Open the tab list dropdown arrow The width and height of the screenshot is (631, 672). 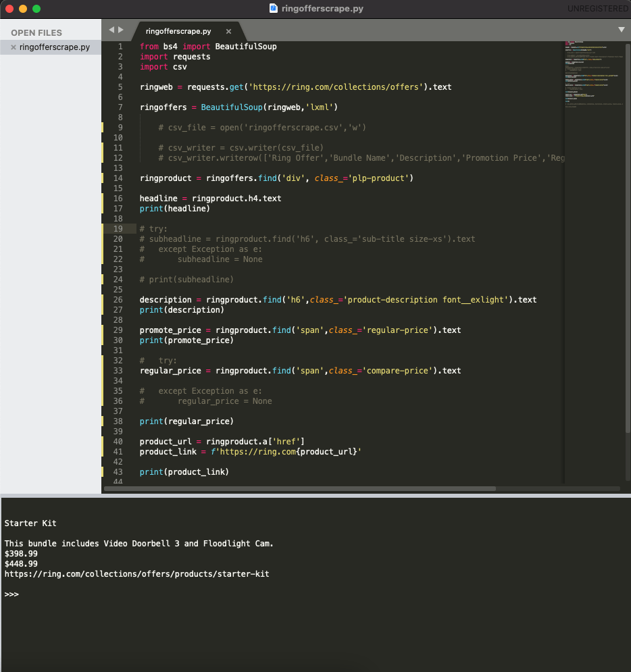coord(621,30)
